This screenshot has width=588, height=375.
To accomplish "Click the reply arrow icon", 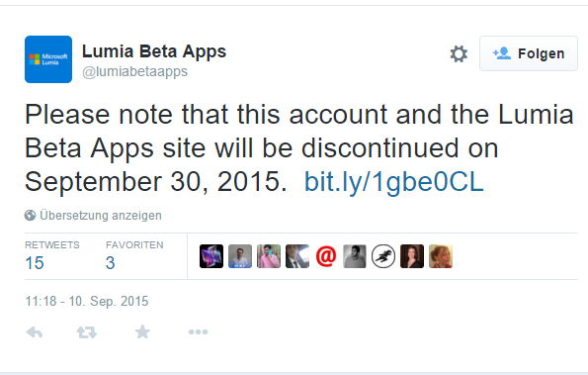I will pos(35,332).
